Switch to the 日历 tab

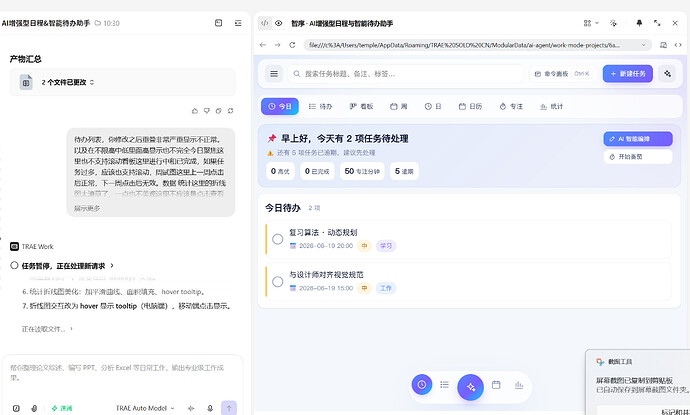click(x=470, y=107)
